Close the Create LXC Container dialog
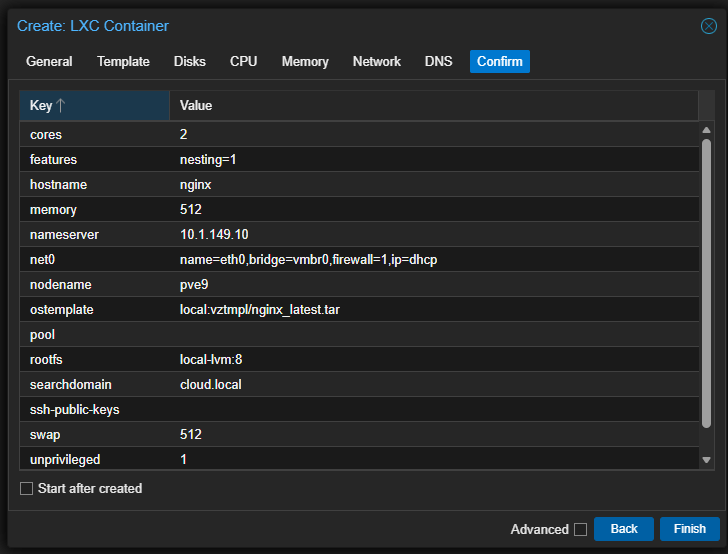This screenshot has width=728, height=554. pyautogui.click(x=708, y=26)
